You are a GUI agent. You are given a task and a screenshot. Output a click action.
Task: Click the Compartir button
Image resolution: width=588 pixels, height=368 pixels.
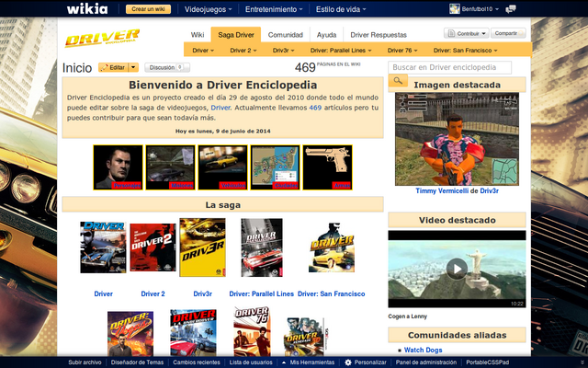click(508, 33)
